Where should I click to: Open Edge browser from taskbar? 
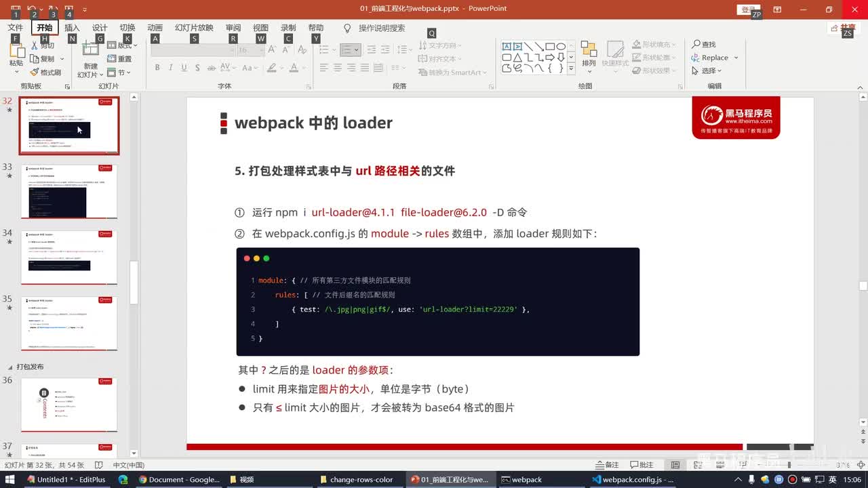pos(123,479)
